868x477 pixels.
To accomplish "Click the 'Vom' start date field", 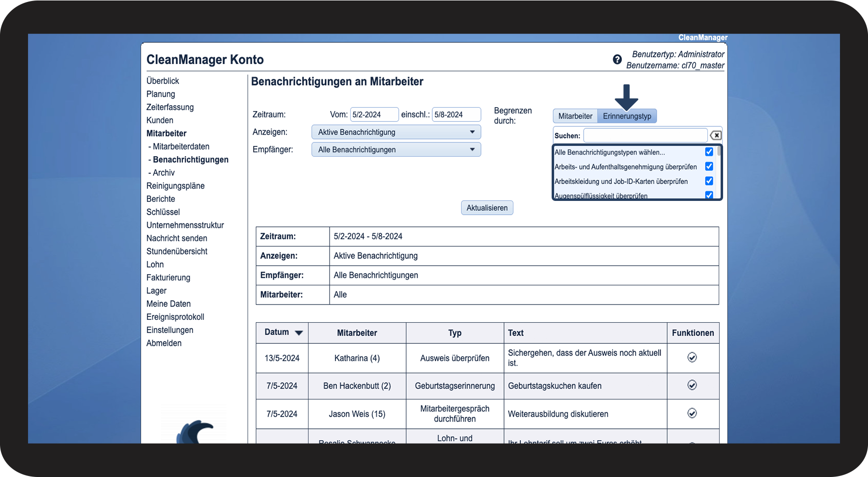I will tap(374, 114).
